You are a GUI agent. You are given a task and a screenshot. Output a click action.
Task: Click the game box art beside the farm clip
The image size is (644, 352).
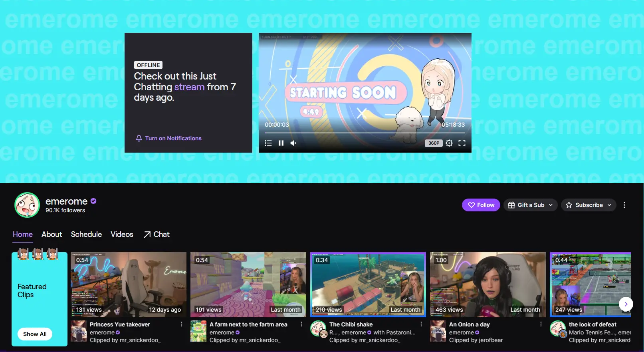click(x=198, y=331)
